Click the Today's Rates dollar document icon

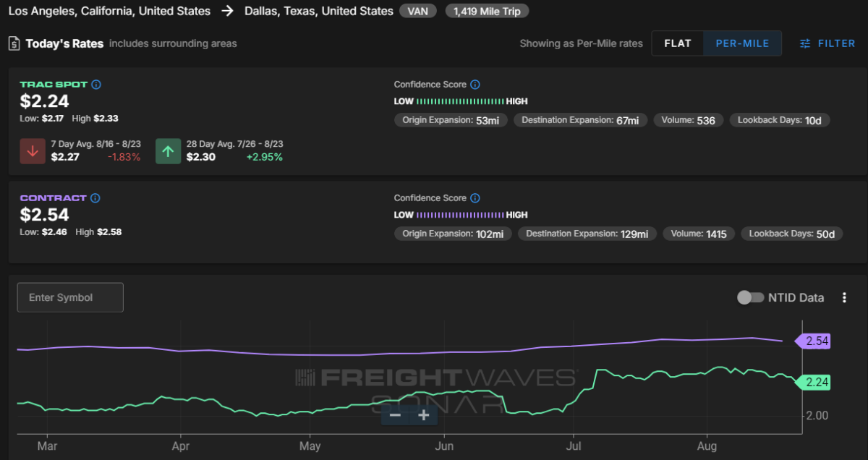14,43
